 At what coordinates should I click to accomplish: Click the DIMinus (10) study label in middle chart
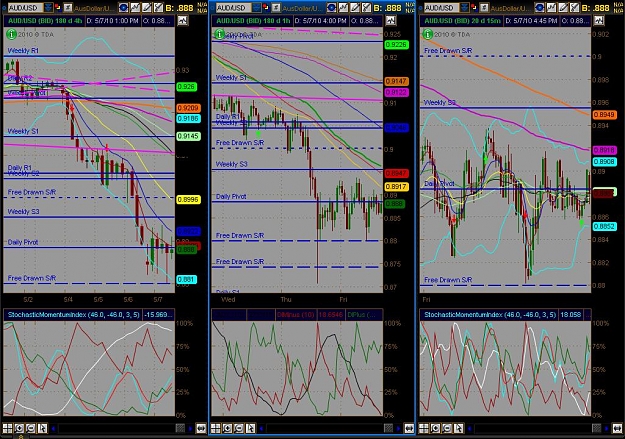pos(295,315)
